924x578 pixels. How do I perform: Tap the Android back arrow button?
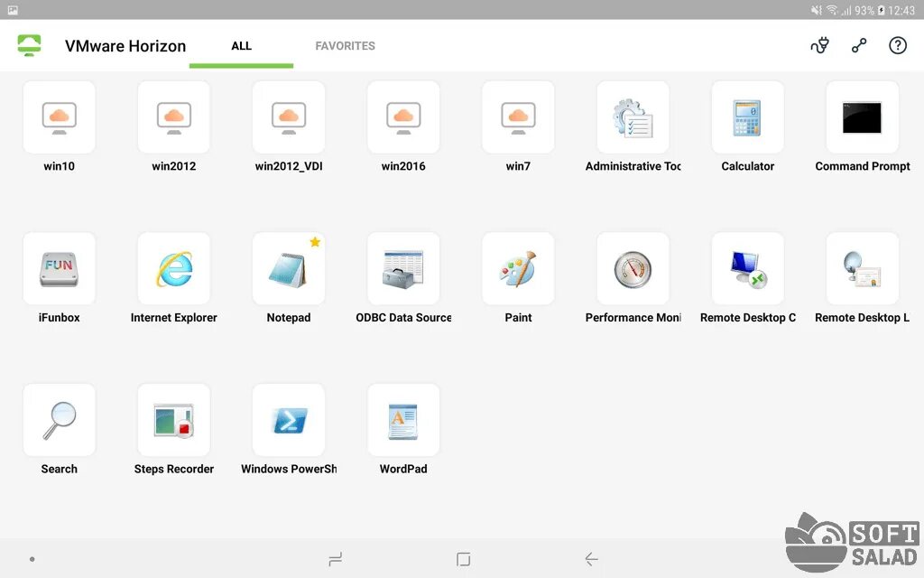591,558
